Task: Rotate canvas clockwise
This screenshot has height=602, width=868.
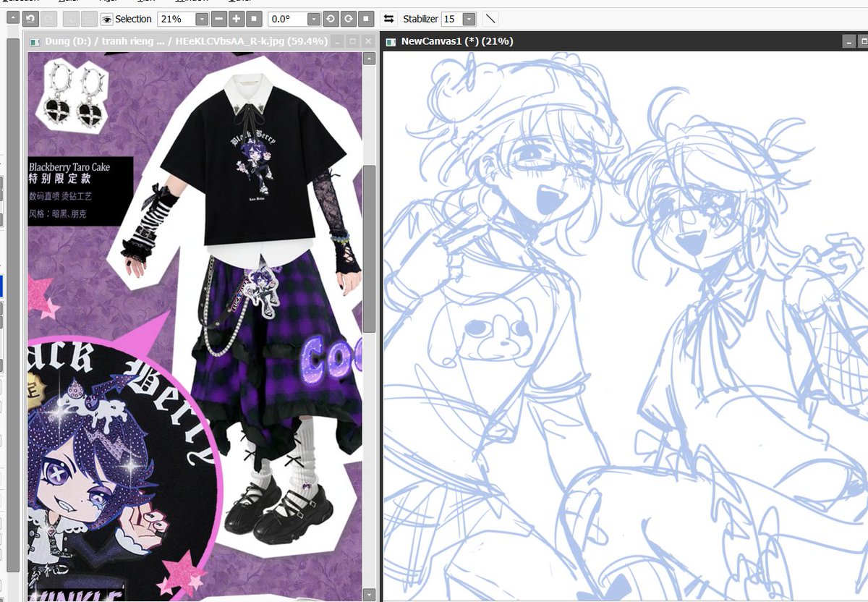Action: tap(348, 19)
